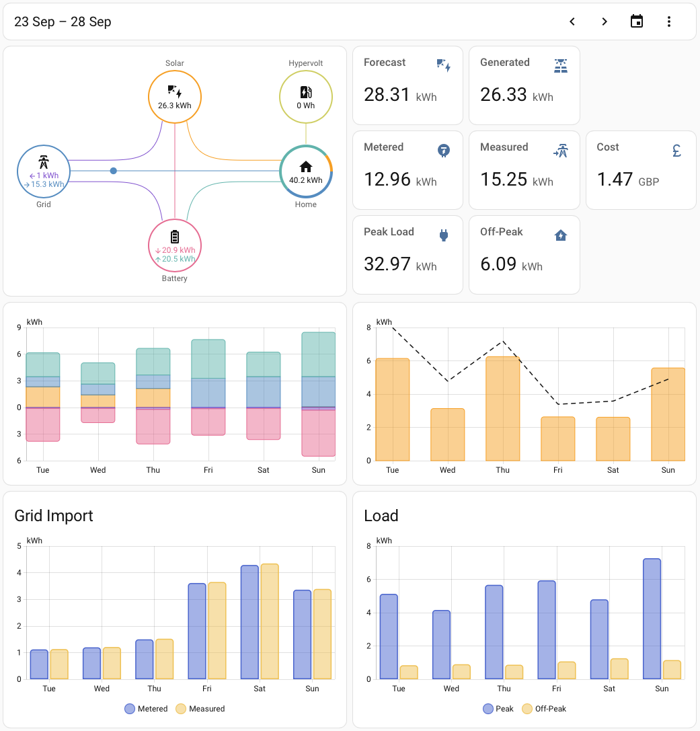
Task: Click the Grid pylon node
Action: click(x=44, y=171)
